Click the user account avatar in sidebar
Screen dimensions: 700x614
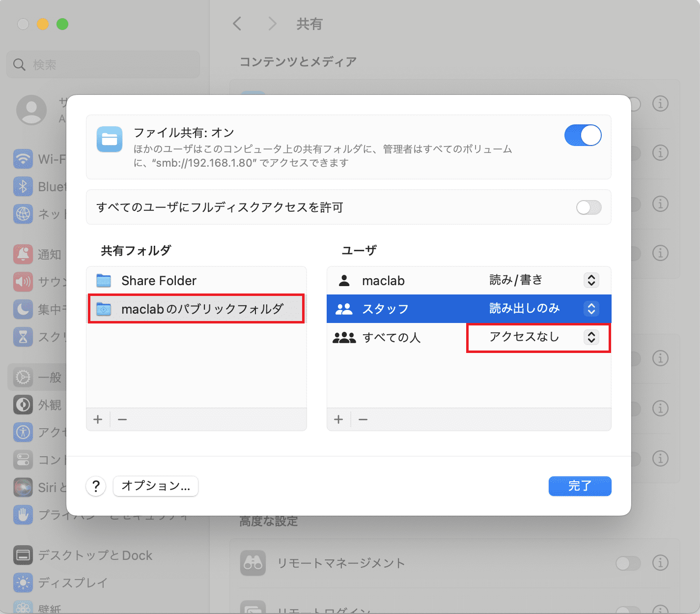pyautogui.click(x=31, y=110)
